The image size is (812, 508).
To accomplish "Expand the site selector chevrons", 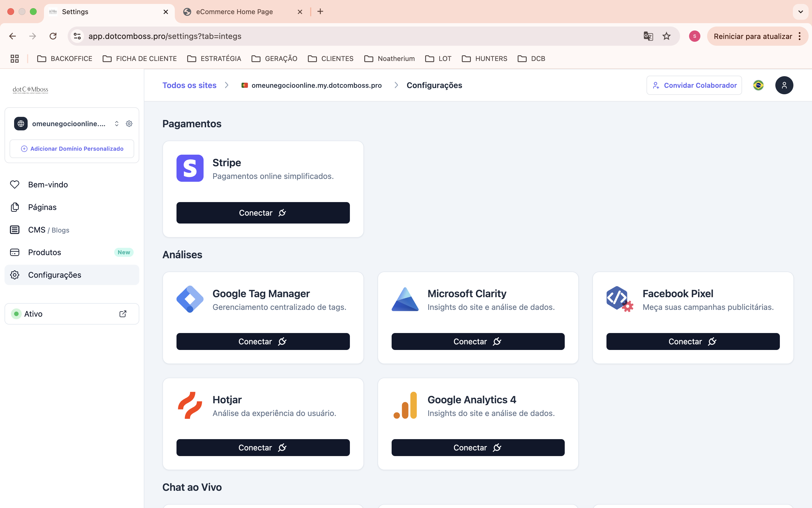I will tap(116, 124).
